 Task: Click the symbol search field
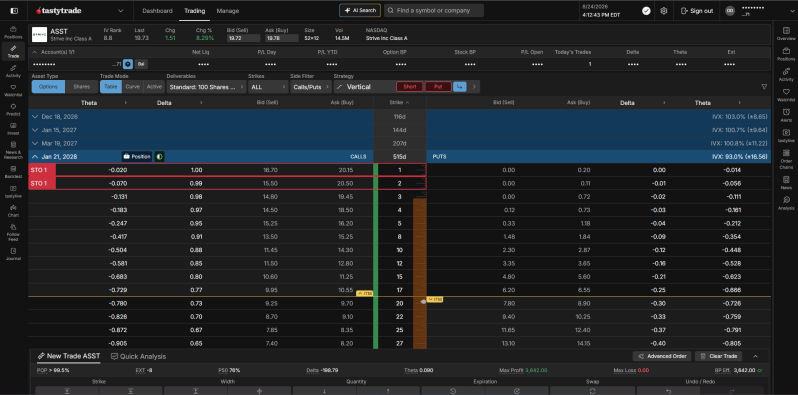434,10
